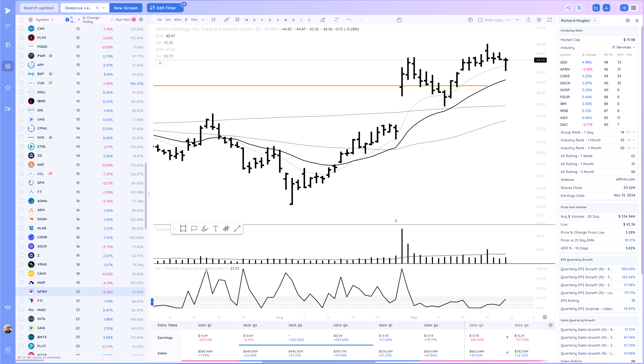Screen dimensions: 644x364
Task: Open the indicators settings sliders icon
Action: click(213, 20)
